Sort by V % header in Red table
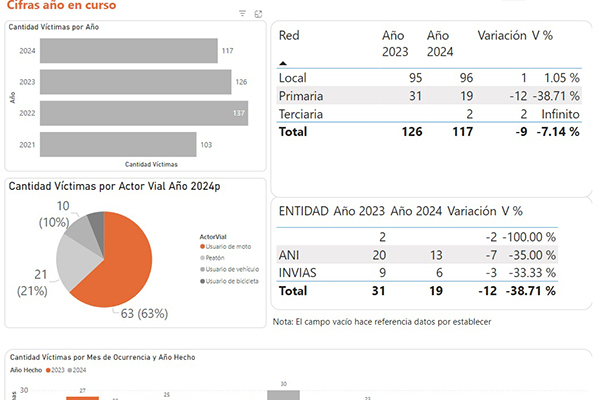The width and height of the screenshot is (600, 400). click(542, 36)
